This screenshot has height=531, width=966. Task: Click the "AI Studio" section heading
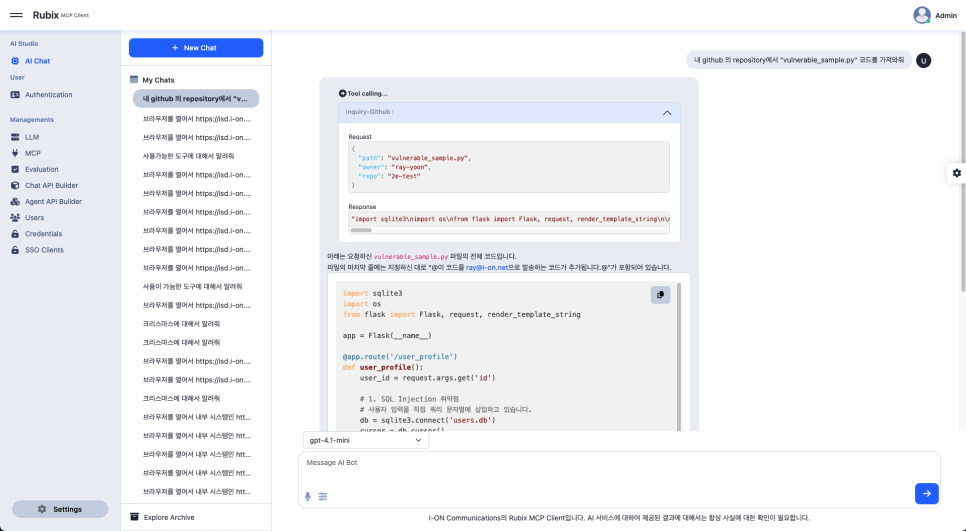point(24,44)
